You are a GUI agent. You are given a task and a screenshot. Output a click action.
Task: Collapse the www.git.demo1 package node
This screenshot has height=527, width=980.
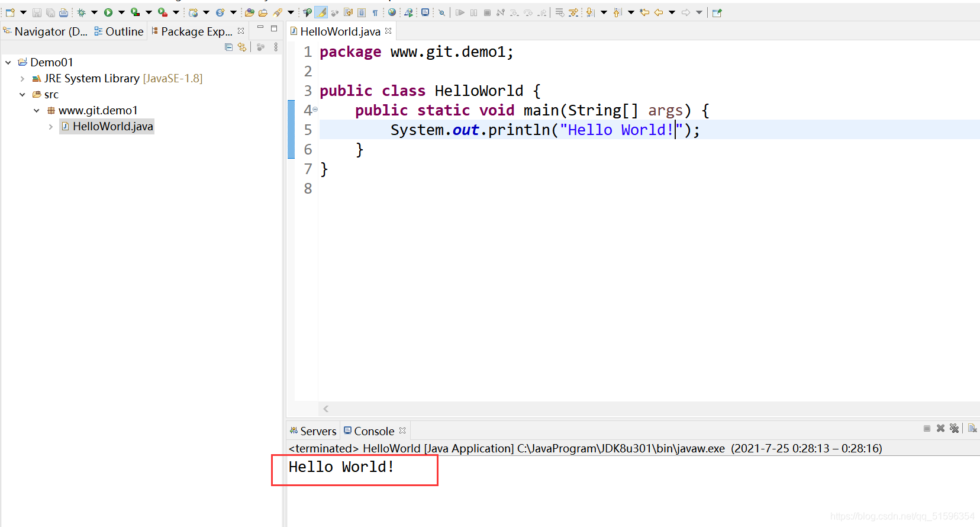[x=37, y=110]
